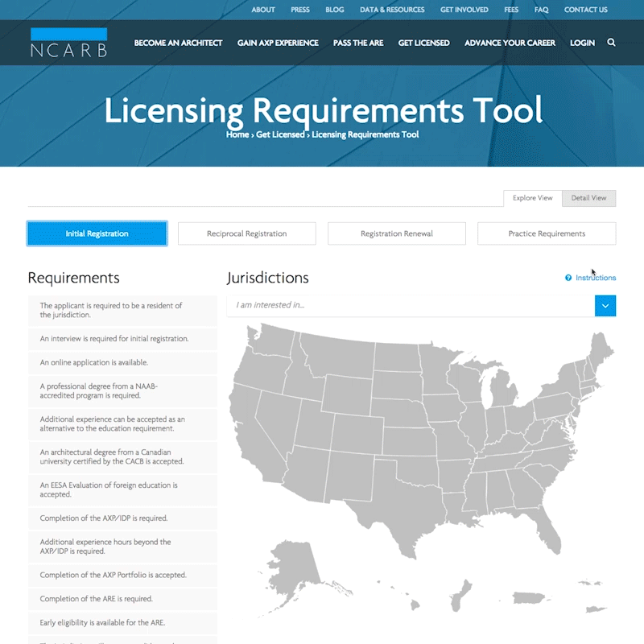This screenshot has width=644, height=644.
Task: Open Advance Your Career menu
Action: [x=510, y=43]
